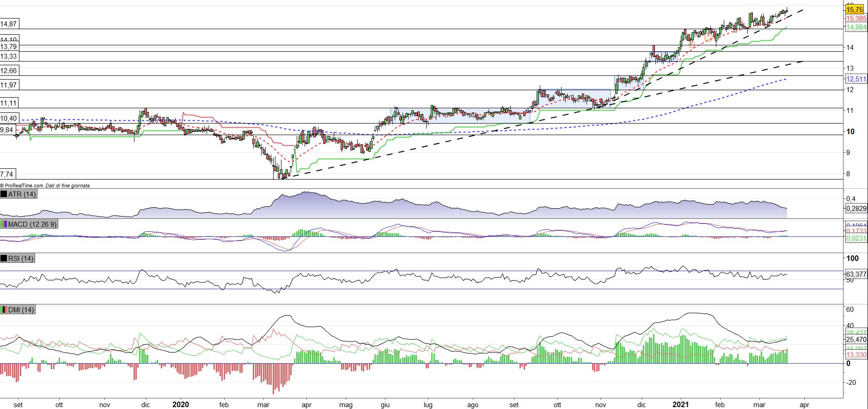Click the 14,87 resistance level label

8,24
